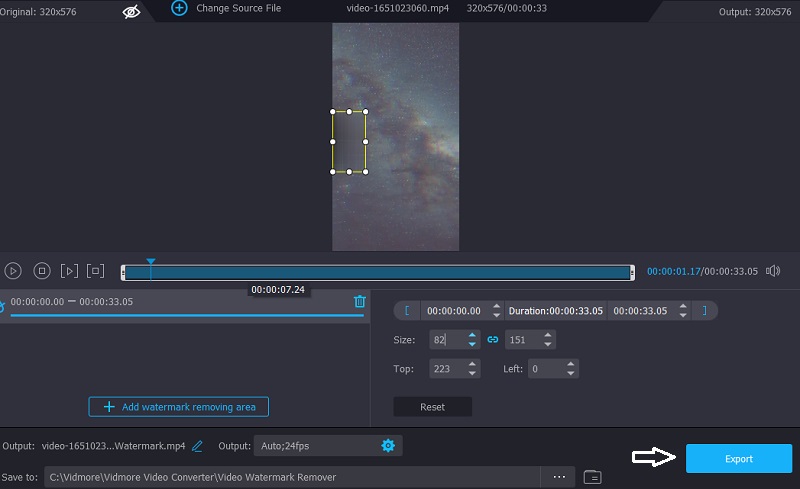This screenshot has height=489, width=800.
Task: Rename output file with pencil icon
Action: [x=198, y=445]
